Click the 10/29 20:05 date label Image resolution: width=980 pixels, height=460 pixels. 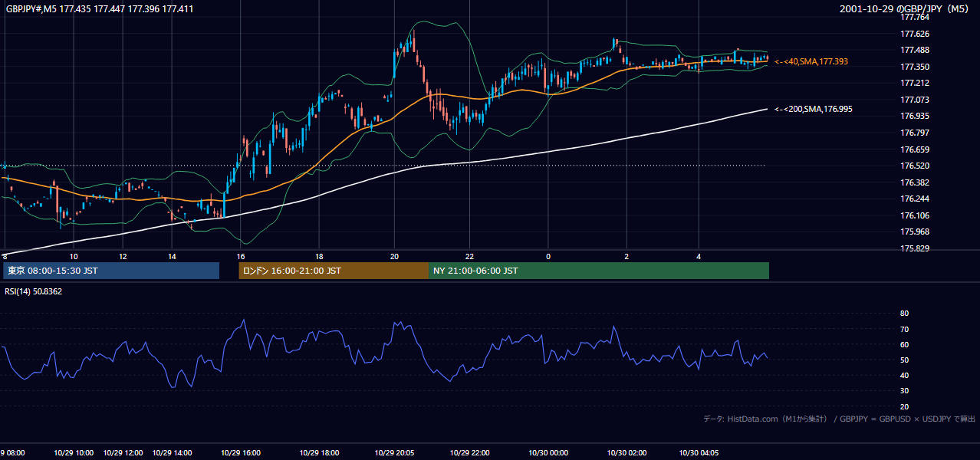(394, 453)
